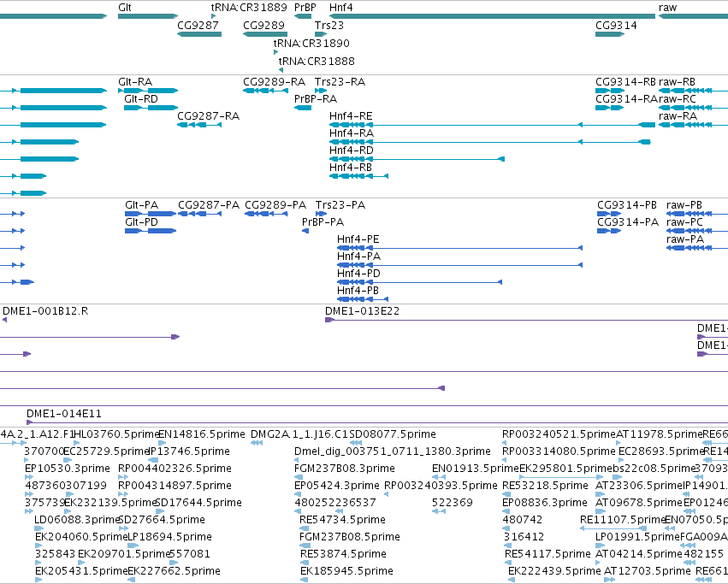This screenshot has width=728, height=584.
Task: Click the Glt gene label
Action: point(125,8)
